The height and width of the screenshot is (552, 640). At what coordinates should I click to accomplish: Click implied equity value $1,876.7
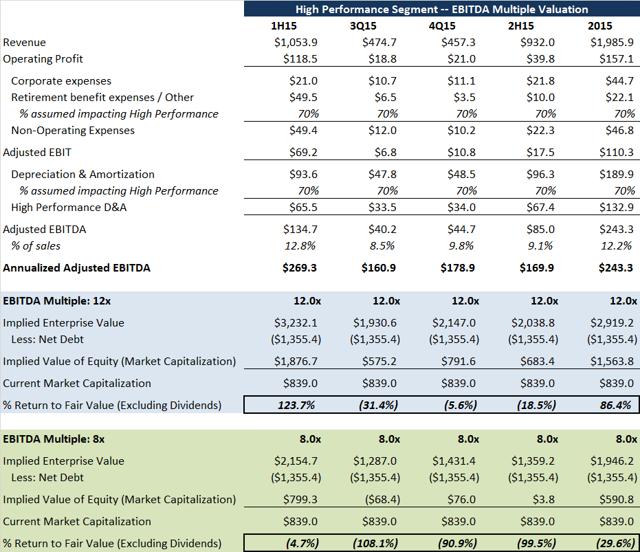point(296,362)
